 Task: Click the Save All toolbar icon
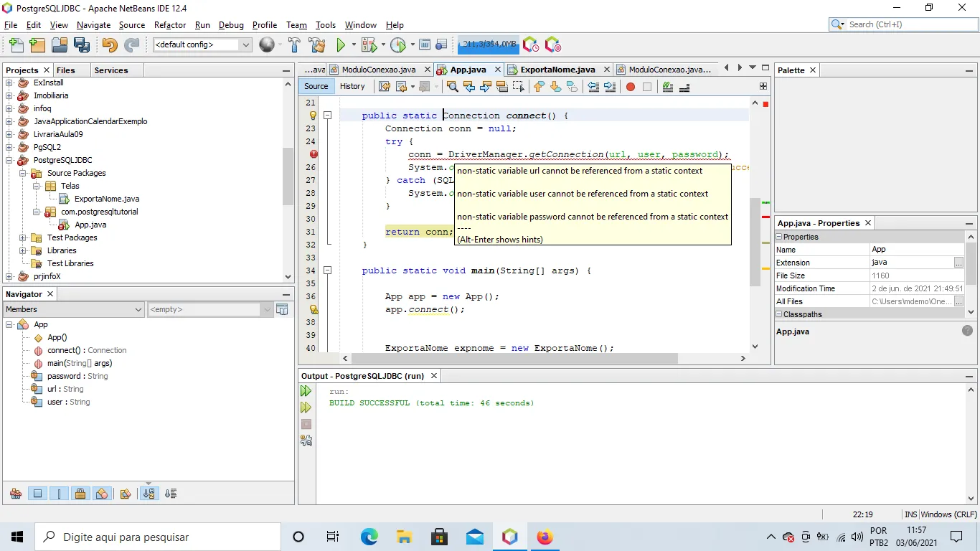(x=82, y=45)
